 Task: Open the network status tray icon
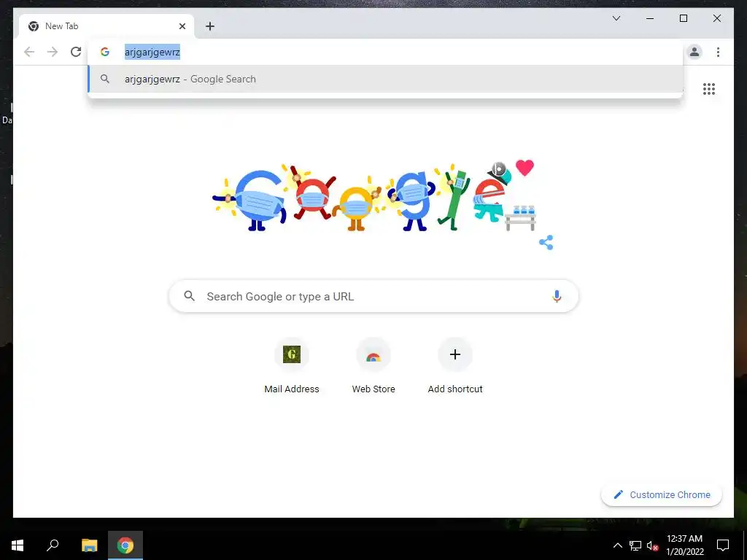[x=635, y=545]
